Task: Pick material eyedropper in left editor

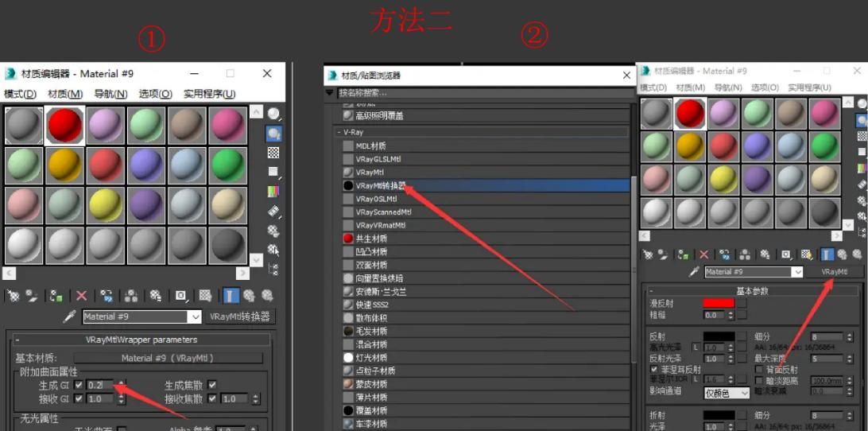Action: 70,316
